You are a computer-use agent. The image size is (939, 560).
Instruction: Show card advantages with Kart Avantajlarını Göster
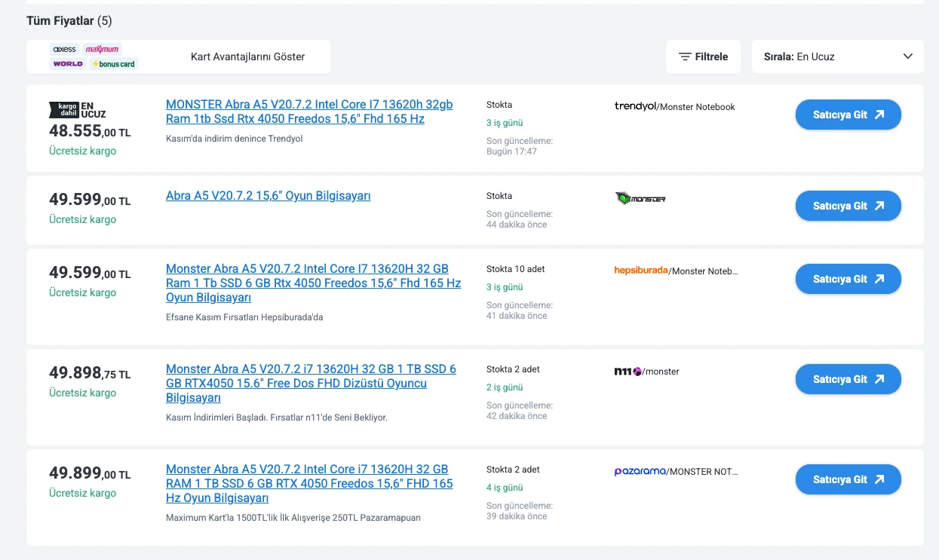coord(247,57)
